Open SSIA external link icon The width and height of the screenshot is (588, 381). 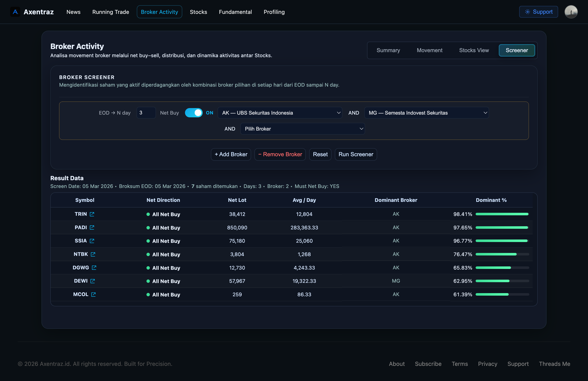pyautogui.click(x=92, y=241)
